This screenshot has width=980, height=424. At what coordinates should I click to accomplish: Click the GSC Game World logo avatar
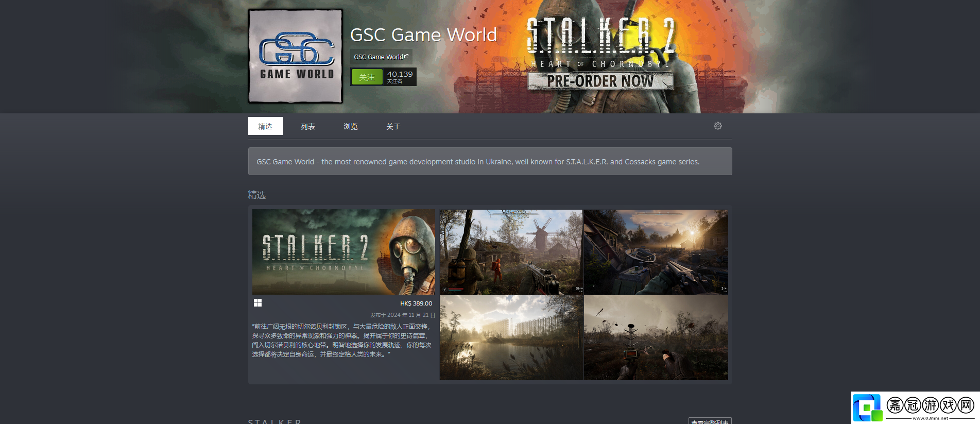point(296,56)
